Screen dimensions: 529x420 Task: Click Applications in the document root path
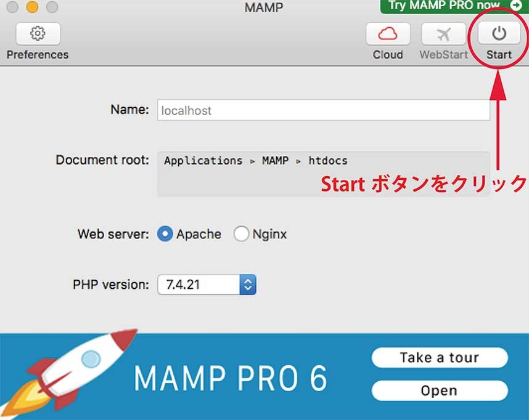pyautogui.click(x=203, y=161)
